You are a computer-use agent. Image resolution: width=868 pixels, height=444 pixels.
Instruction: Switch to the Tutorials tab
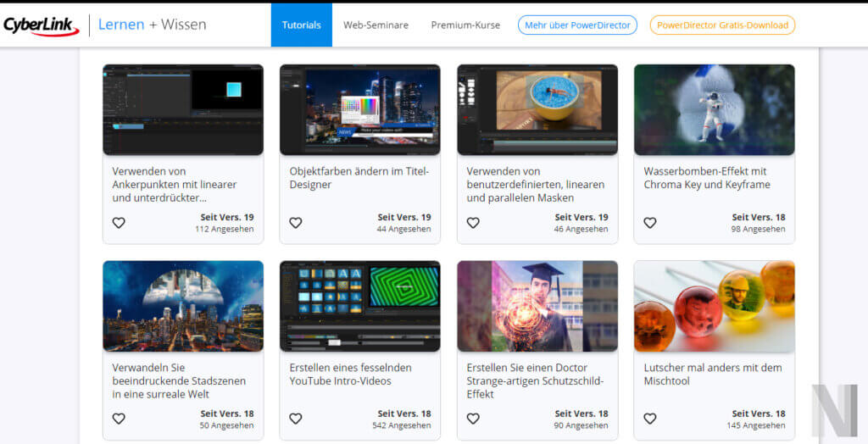301,25
